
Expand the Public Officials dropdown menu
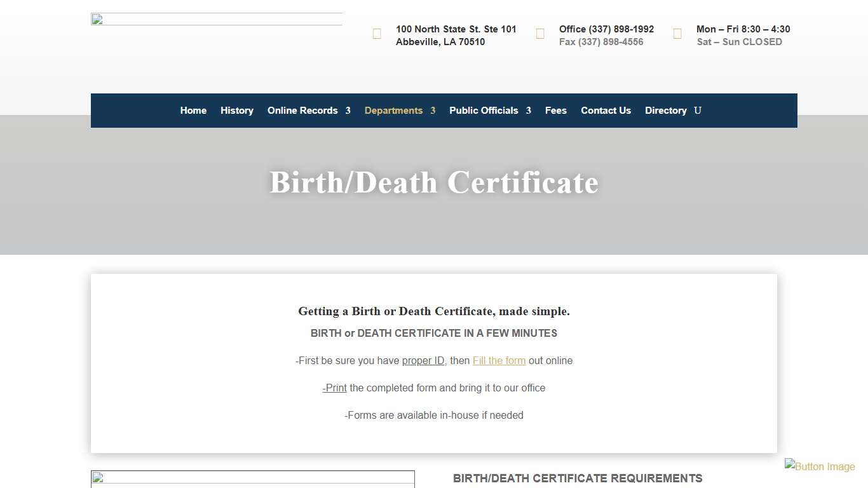pyautogui.click(x=484, y=111)
